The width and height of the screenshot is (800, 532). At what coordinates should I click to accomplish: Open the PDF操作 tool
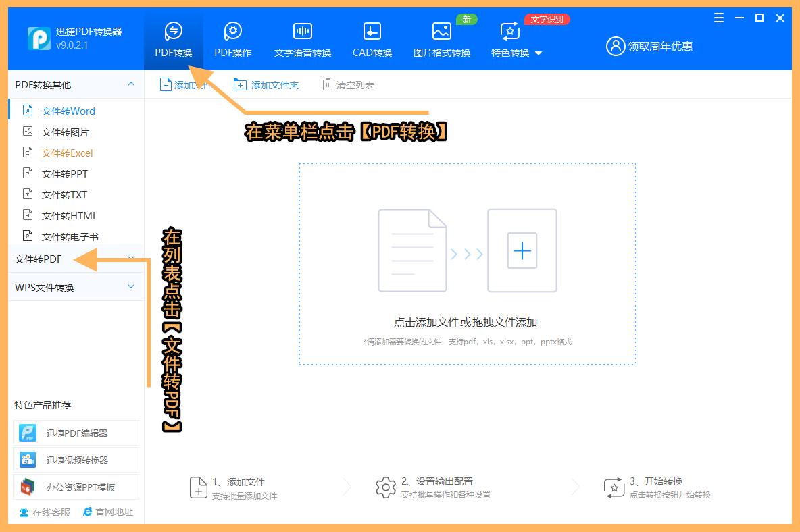tap(232, 38)
